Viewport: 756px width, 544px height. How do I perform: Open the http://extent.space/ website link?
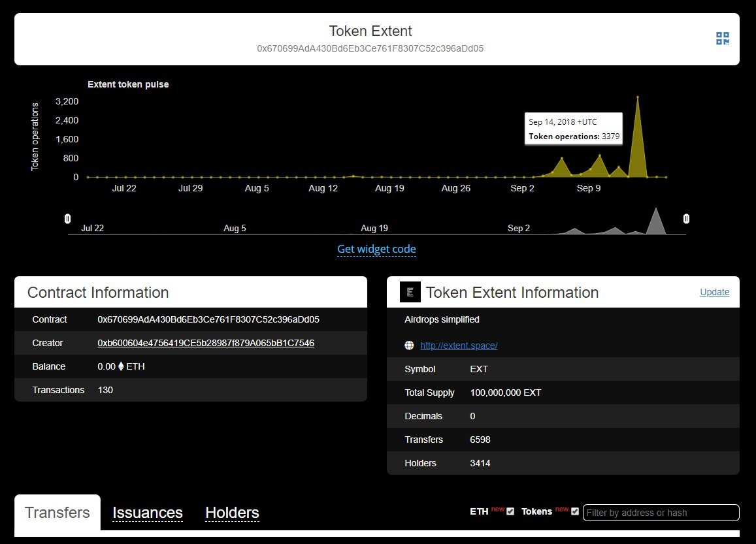click(x=459, y=345)
